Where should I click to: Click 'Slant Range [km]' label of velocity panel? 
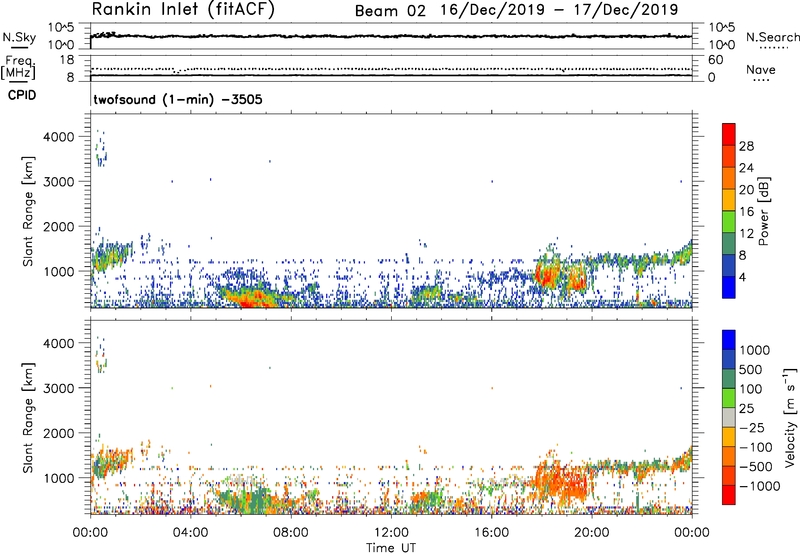[28, 418]
